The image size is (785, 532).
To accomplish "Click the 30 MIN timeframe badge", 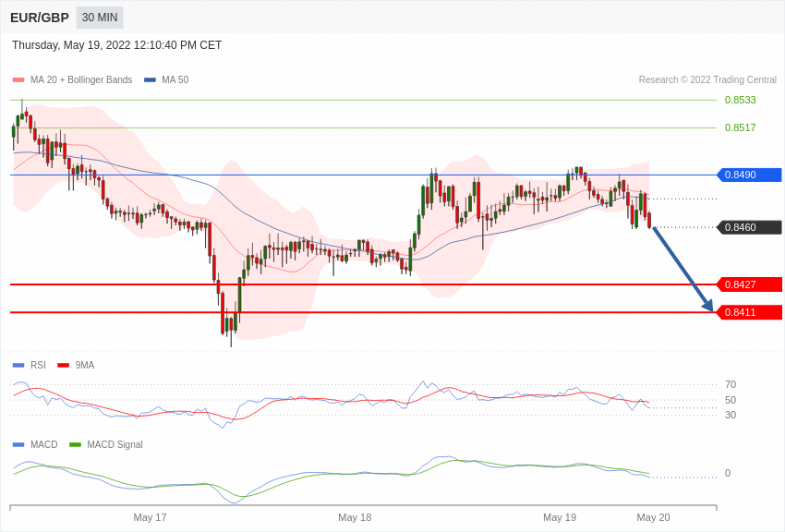I will [100, 18].
